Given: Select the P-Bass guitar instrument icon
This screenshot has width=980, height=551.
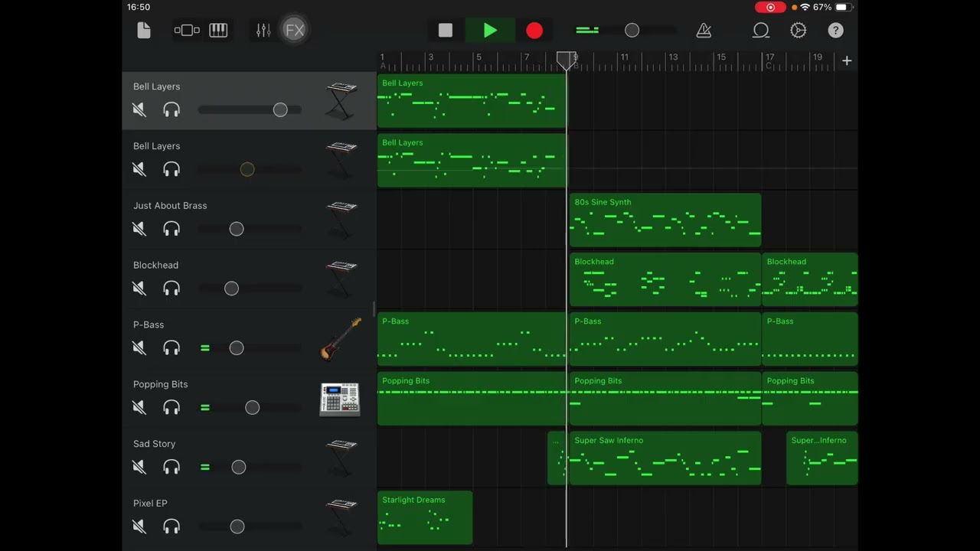Looking at the screenshot, I should tap(341, 339).
